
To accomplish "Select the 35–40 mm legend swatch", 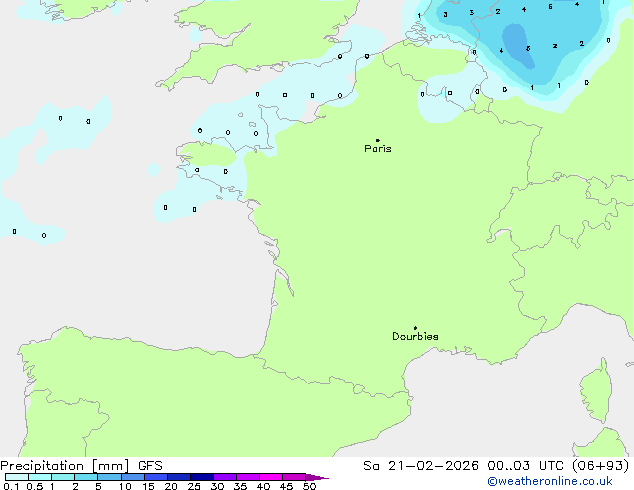I will point(247,477).
